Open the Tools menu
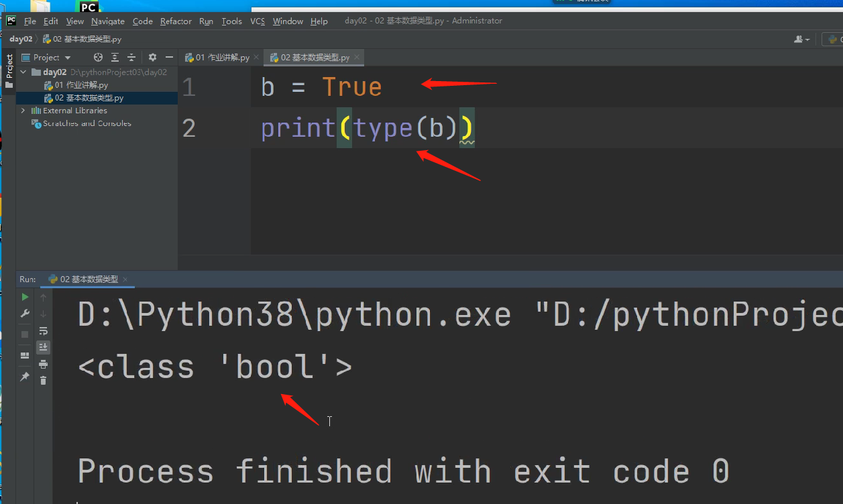 [231, 21]
